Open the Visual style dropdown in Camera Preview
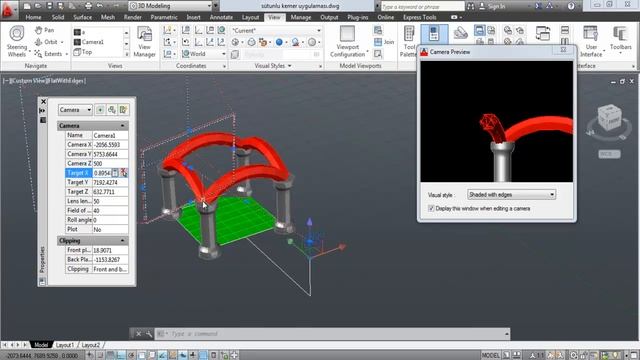640x360 pixels. [511, 195]
